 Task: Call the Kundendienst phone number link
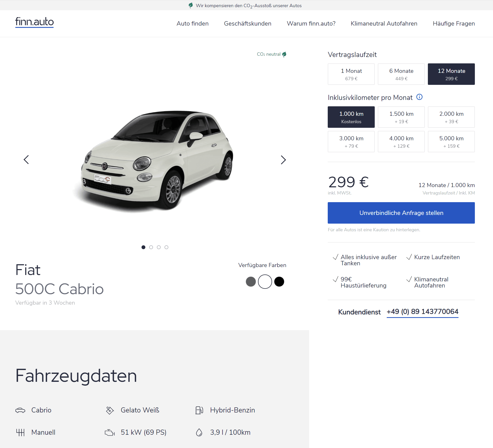(422, 312)
